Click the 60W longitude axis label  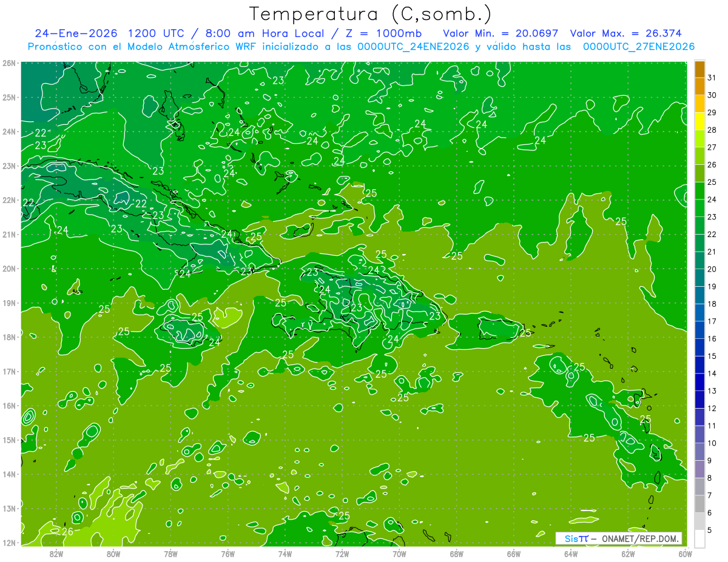click(x=686, y=554)
